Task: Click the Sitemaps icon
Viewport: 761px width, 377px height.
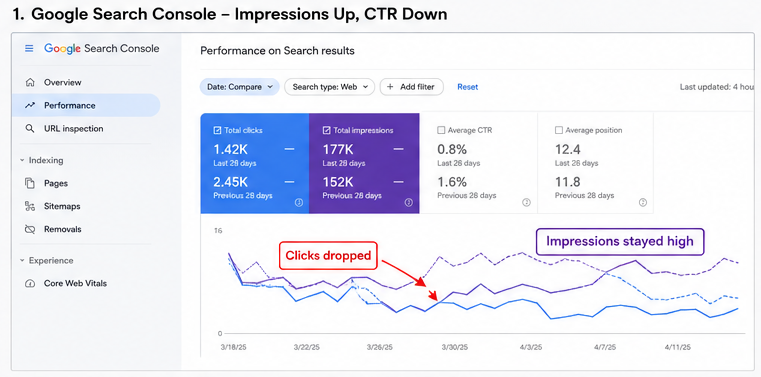Action: point(30,206)
